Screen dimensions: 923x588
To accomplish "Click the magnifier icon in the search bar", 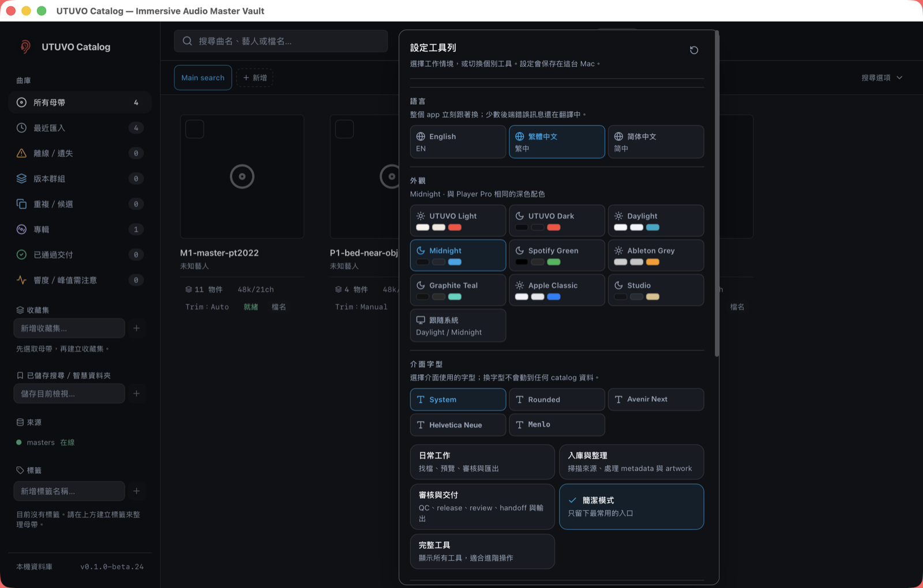I will point(187,41).
